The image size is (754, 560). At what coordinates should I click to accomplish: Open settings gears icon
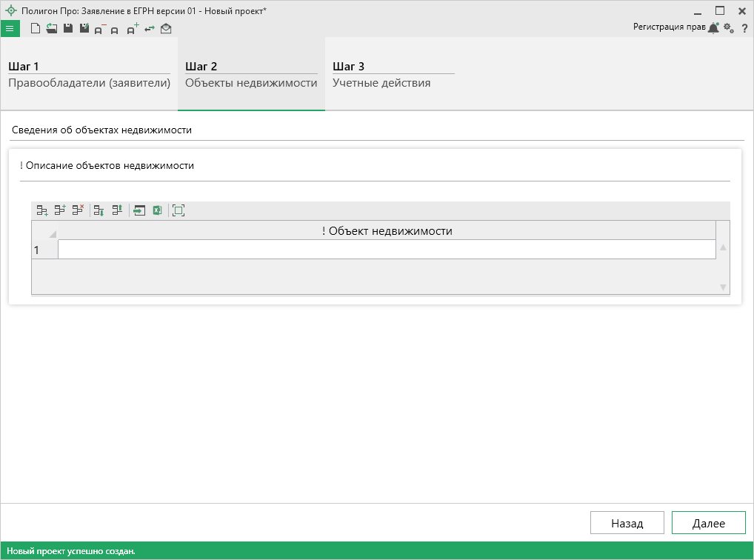pos(729,28)
